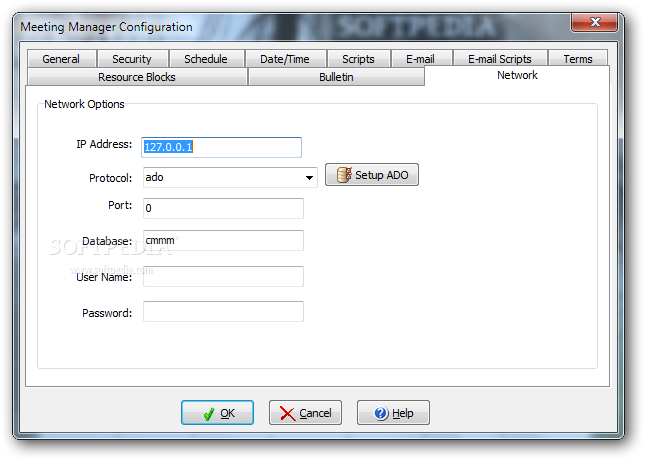Click the Database input field

pyautogui.click(x=223, y=240)
